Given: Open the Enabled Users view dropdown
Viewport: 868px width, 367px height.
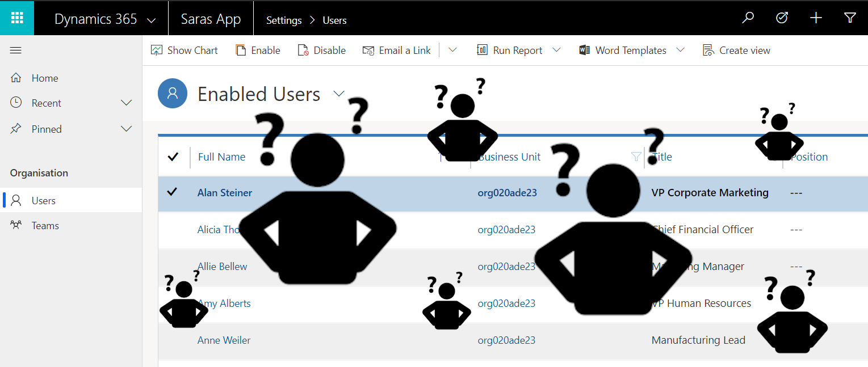Looking at the screenshot, I should 339,94.
